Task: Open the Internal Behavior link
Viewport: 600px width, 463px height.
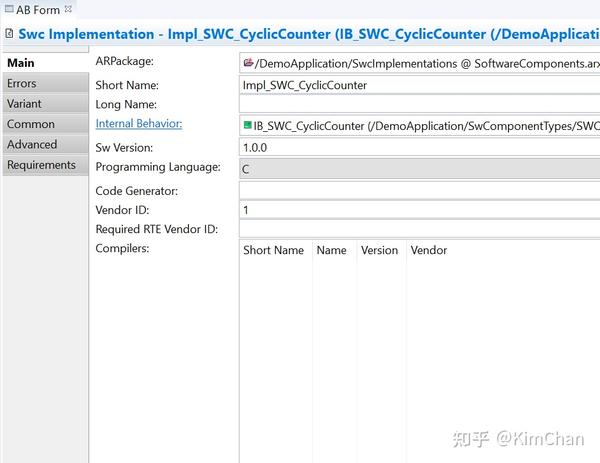Action: click(139, 124)
